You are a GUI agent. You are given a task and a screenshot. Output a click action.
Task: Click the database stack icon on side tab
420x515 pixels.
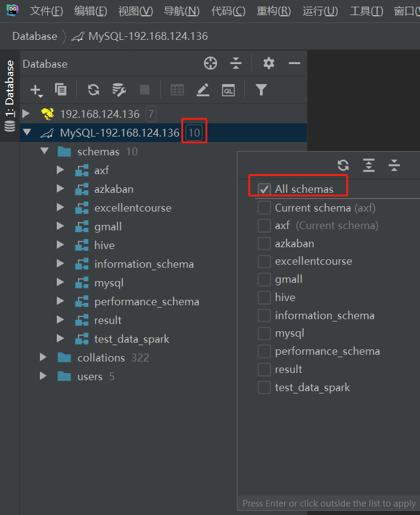[10, 126]
